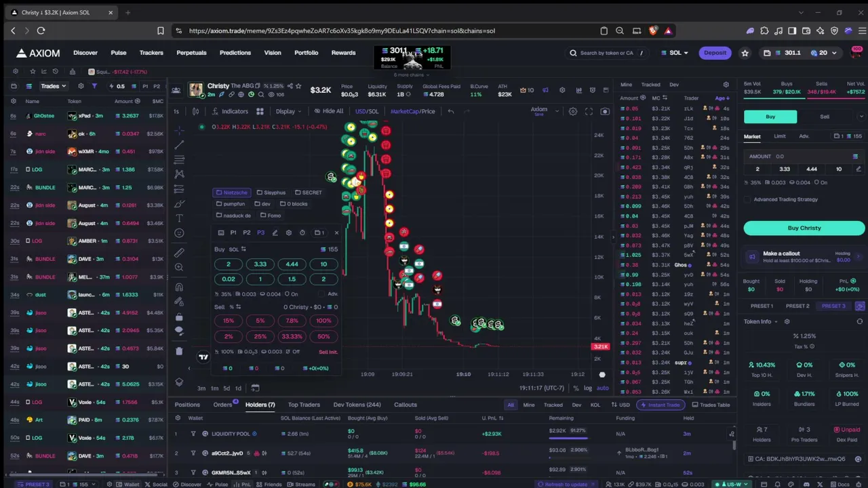Enable magnet snapping mode

(179, 287)
